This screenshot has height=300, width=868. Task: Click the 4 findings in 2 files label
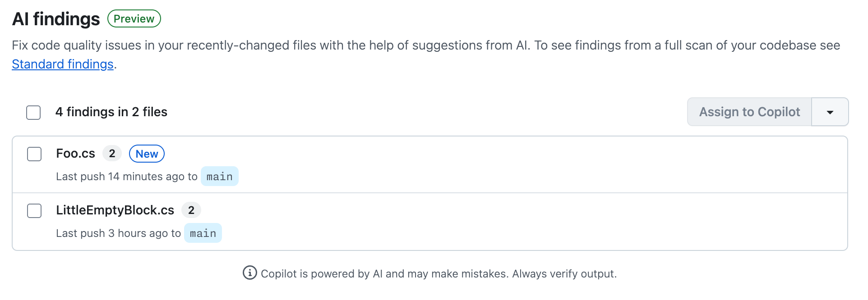click(x=111, y=112)
